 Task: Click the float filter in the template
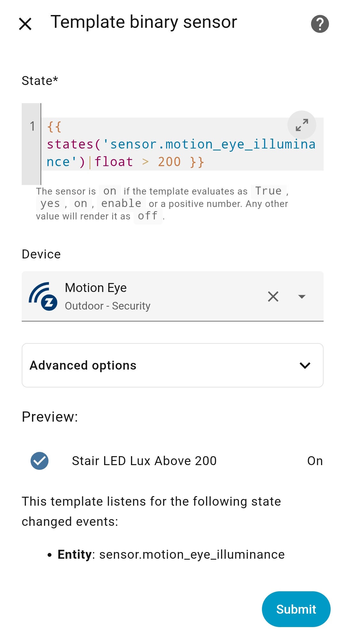pos(114,162)
